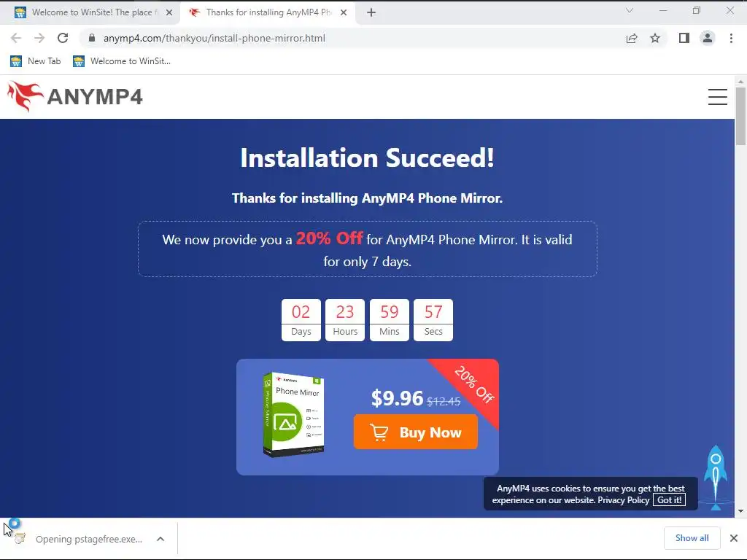Viewport: 747px width, 560px height.
Task: Expand the pstagefree.exe download options chevron
Action: 160,539
